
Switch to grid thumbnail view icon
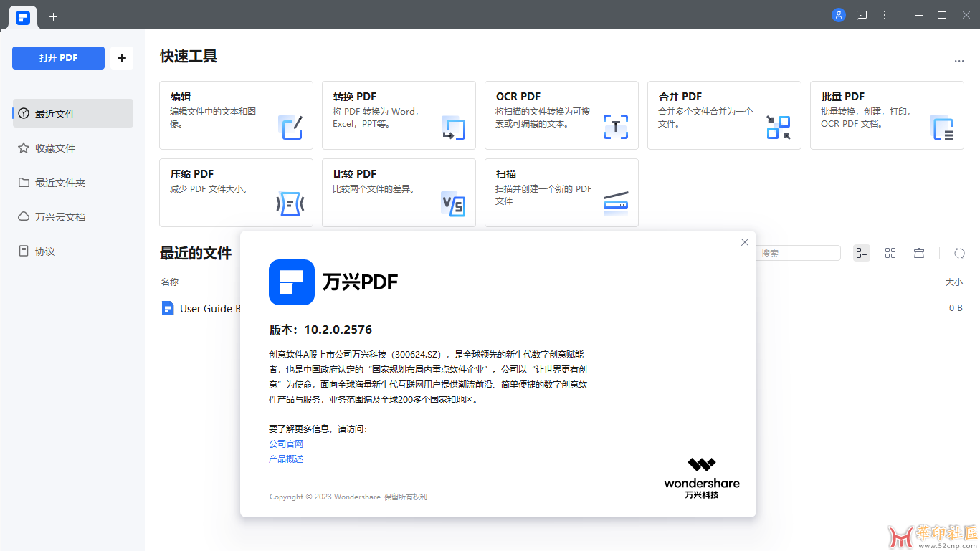[890, 253]
